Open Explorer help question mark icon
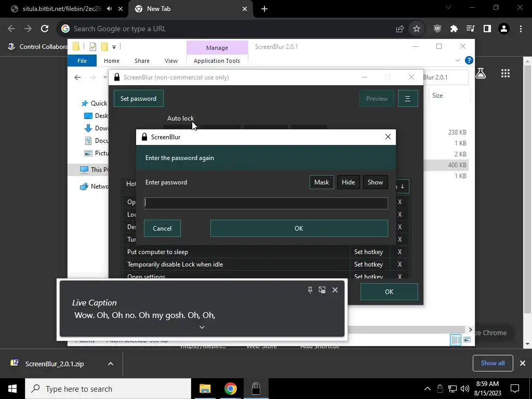532x399 pixels. pyautogui.click(x=469, y=60)
